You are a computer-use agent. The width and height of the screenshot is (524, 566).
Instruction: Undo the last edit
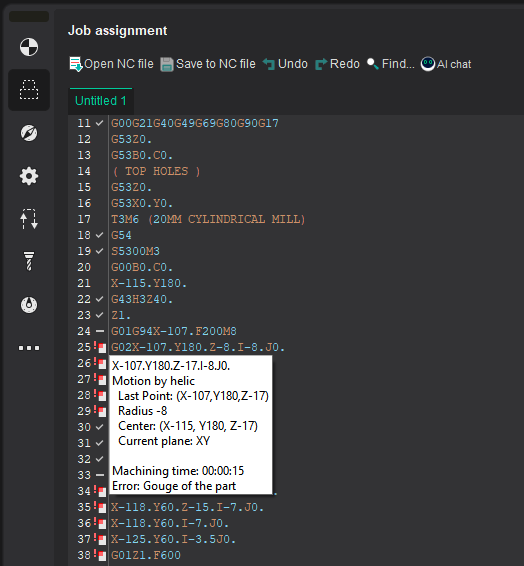click(285, 64)
